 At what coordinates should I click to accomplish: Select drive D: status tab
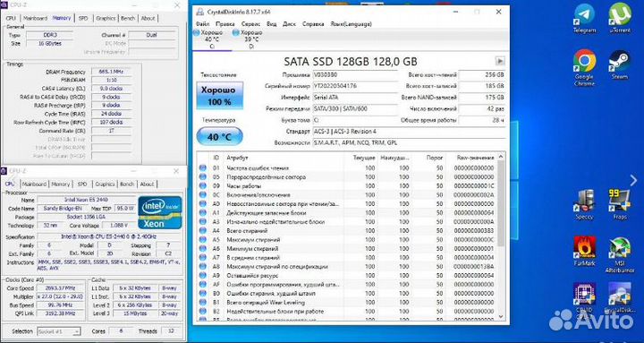[251, 39]
